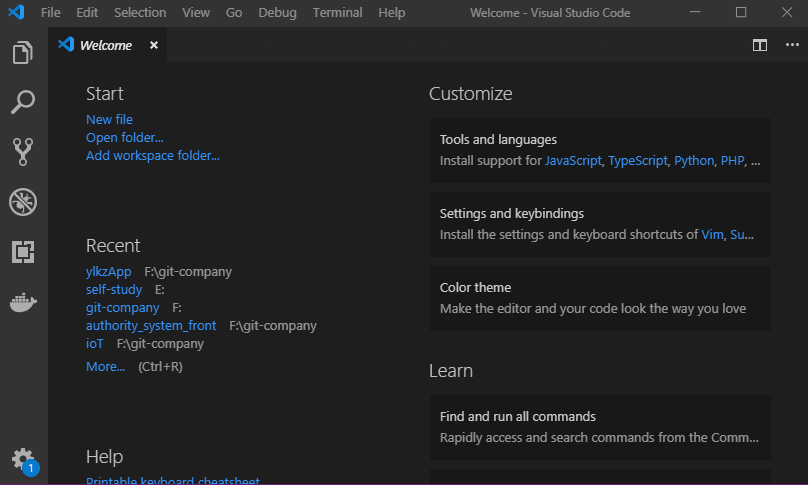
Task: Click the VS Code logo in title bar
Action: coord(16,12)
